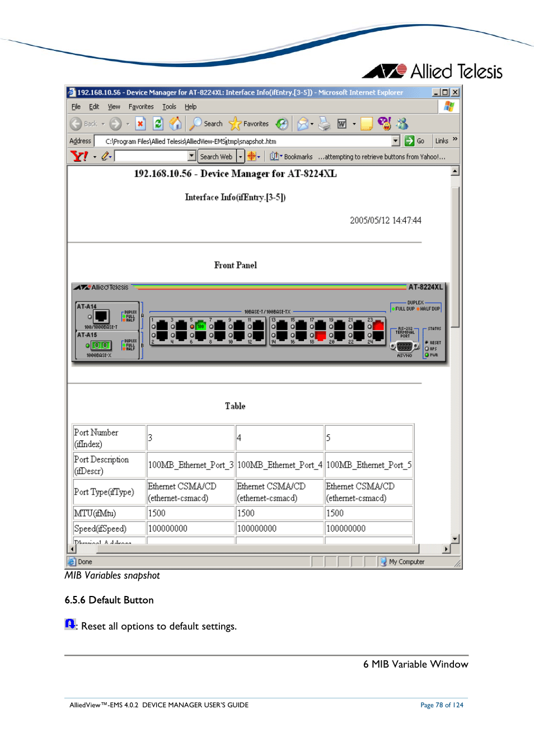This screenshot has width=534, height=756.
Task: Click the Search Web button
Action: tap(217, 157)
